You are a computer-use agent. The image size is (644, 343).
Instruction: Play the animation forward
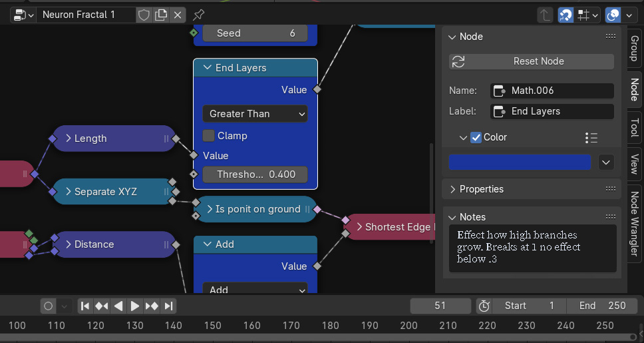point(134,306)
